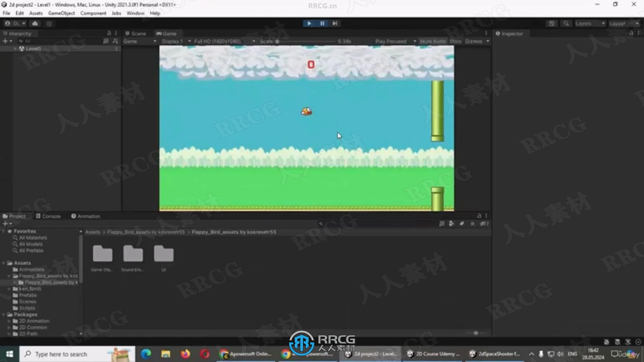Open the Inspector panel three-dot menu

point(638,33)
